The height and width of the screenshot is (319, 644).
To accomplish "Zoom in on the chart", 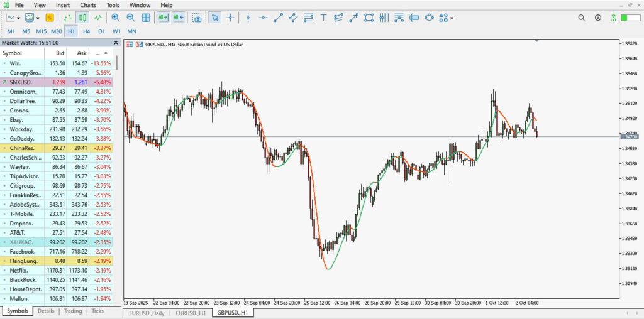I will 116,18.
